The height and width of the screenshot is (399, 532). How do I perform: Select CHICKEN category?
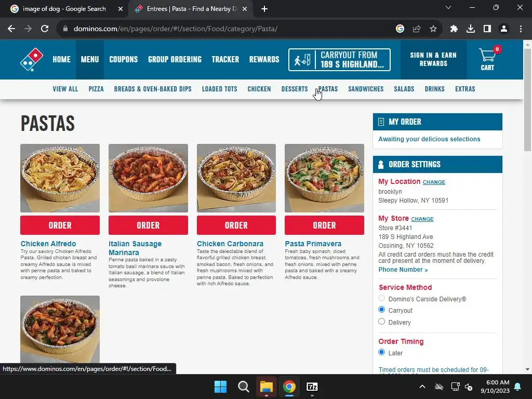(259, 89)
